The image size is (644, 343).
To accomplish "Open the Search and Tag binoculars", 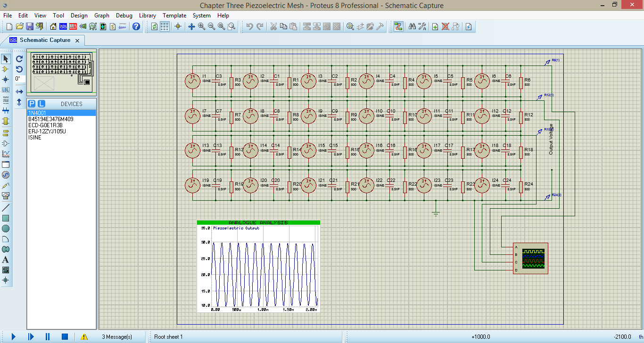I will [x=412, y=26].
